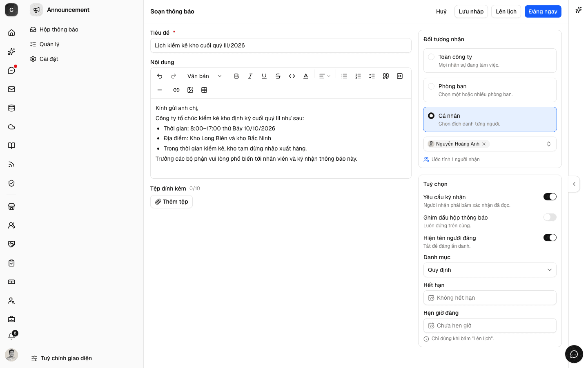Toggle underline formatting

(x=264, y=76)
